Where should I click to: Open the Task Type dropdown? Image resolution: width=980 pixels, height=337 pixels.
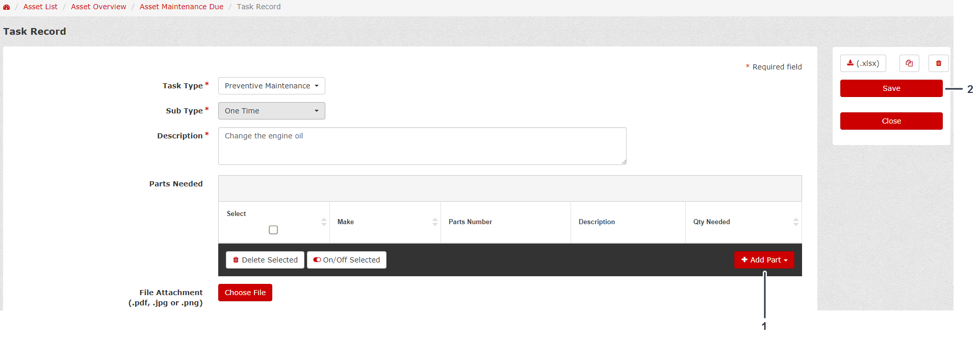(x=271, y=86)
